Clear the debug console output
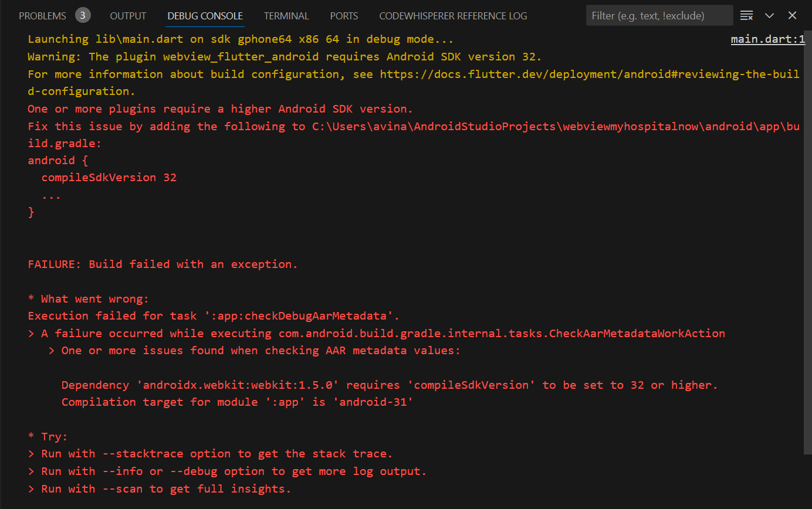This screenshot has width=812, height=509. [x=746, y=16]
